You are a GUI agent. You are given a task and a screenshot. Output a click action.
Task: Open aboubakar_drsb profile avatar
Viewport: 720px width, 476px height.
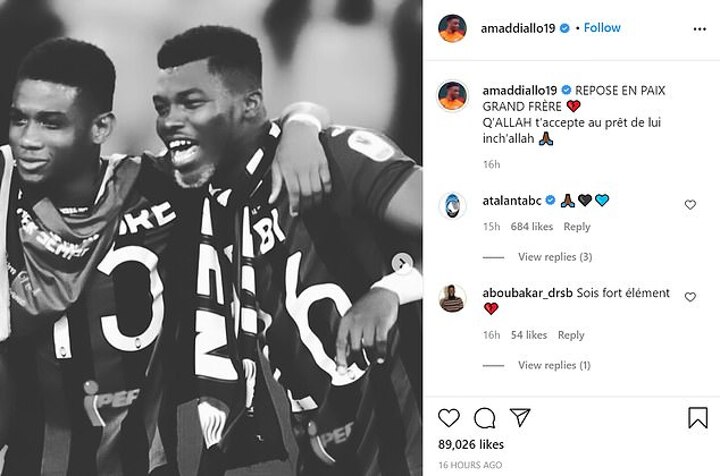click(452, 298)
